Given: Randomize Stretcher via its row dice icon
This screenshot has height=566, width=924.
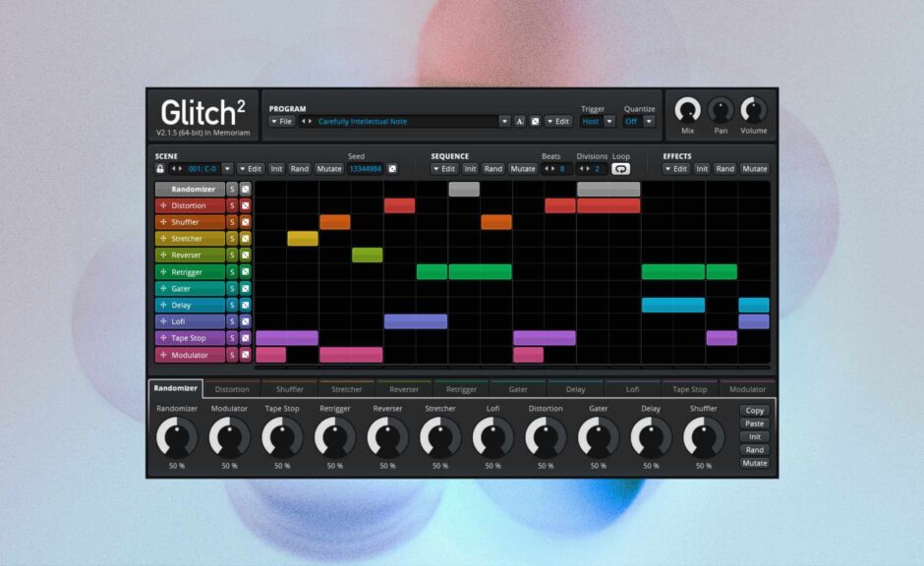Looking at the screenshot, I should coord(245,239).
